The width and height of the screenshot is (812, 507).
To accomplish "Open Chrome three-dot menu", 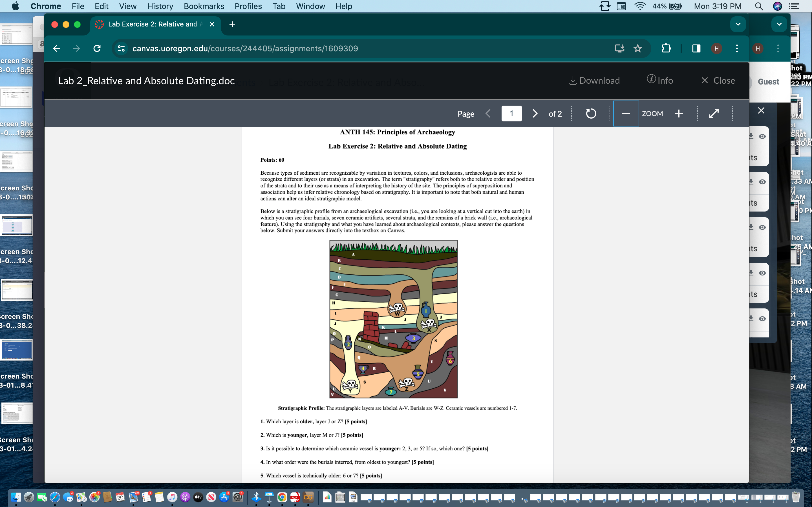I will pyautogui.click(x=737, y=49).
